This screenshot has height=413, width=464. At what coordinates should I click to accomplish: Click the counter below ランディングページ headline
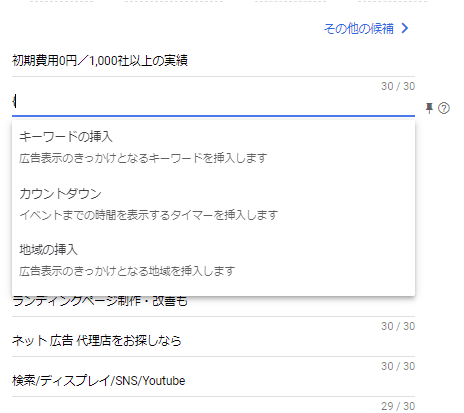pyautogui.click(x=398, y=326)
